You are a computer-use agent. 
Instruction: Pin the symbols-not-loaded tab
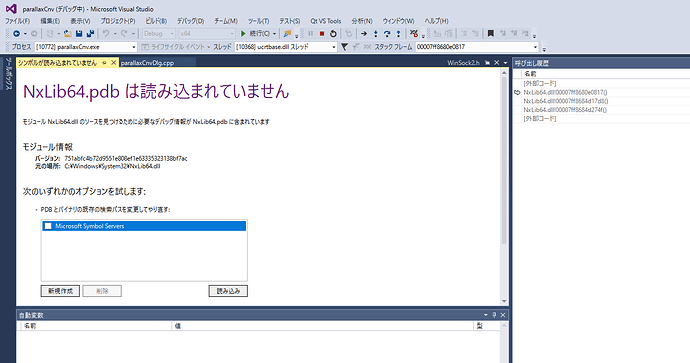[104, 63]
